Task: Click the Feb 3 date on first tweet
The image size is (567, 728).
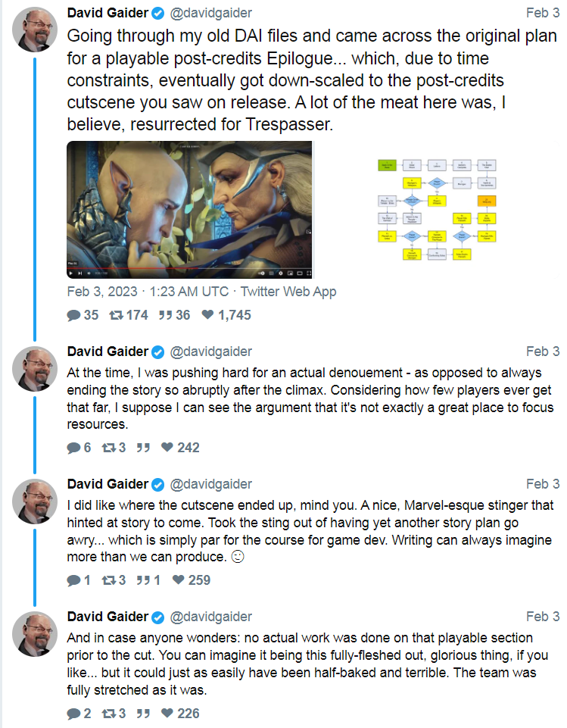Action: 543,13
